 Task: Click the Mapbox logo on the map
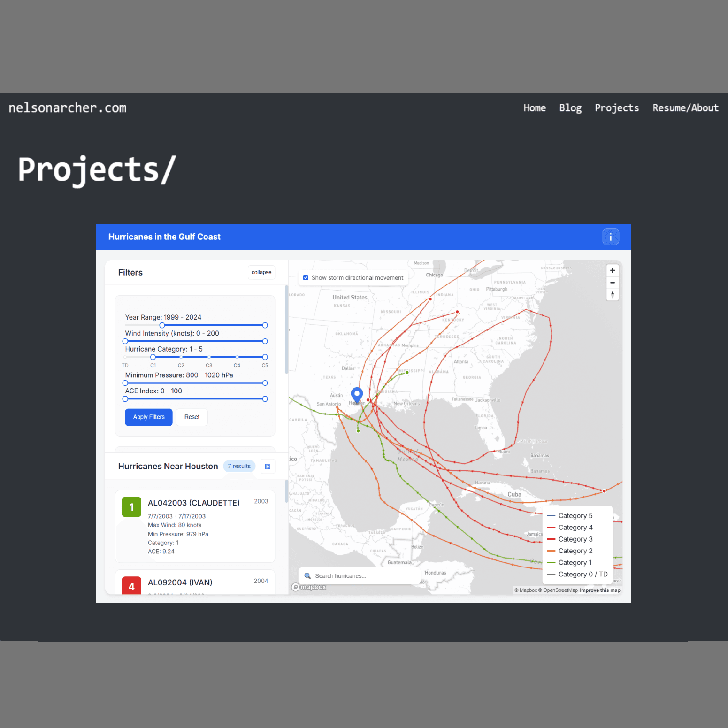(308, 587)
